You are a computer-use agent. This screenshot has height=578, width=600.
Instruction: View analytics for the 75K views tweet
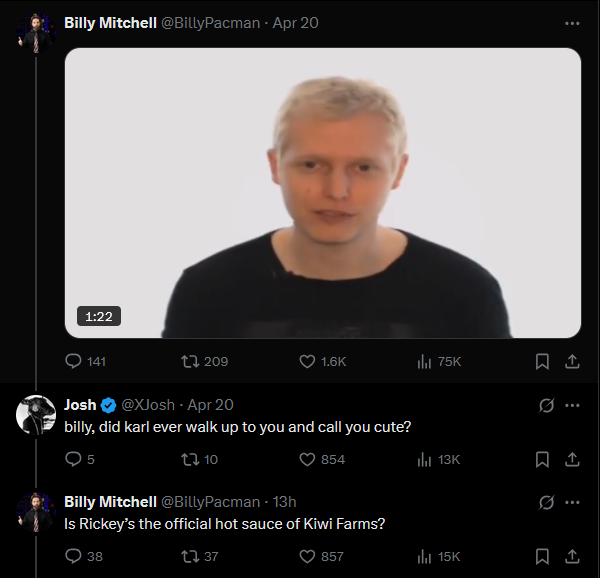pos(423,361)
